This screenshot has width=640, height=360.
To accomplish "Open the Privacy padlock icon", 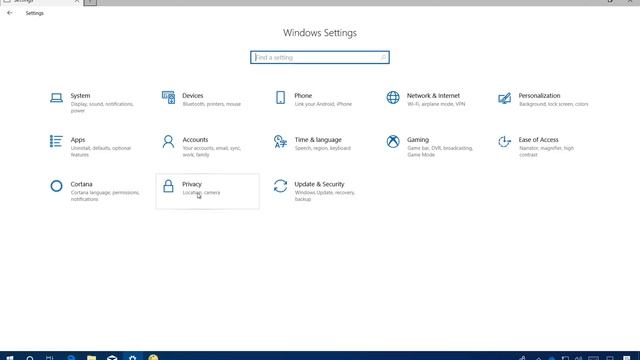I will (168, 186).
